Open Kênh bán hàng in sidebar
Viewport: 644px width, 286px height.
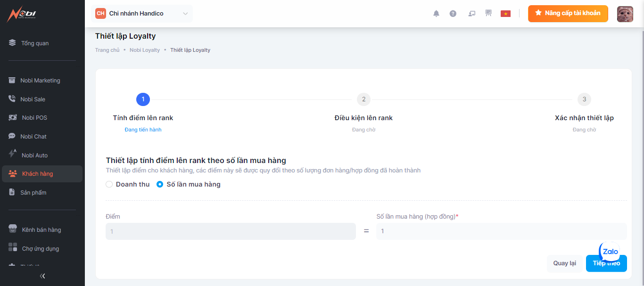coord(41,230)
